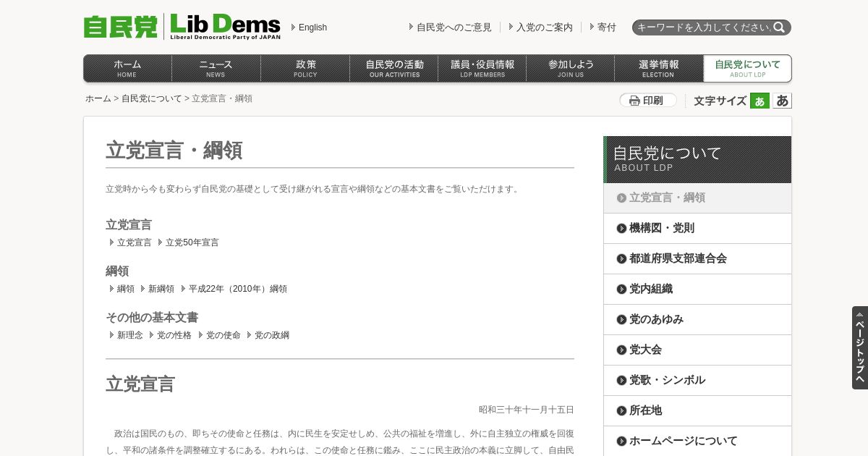Open 平成22年（2010年）綱領 link
Viewport: 868px width, 456px height.
click(x=237, y=289)
